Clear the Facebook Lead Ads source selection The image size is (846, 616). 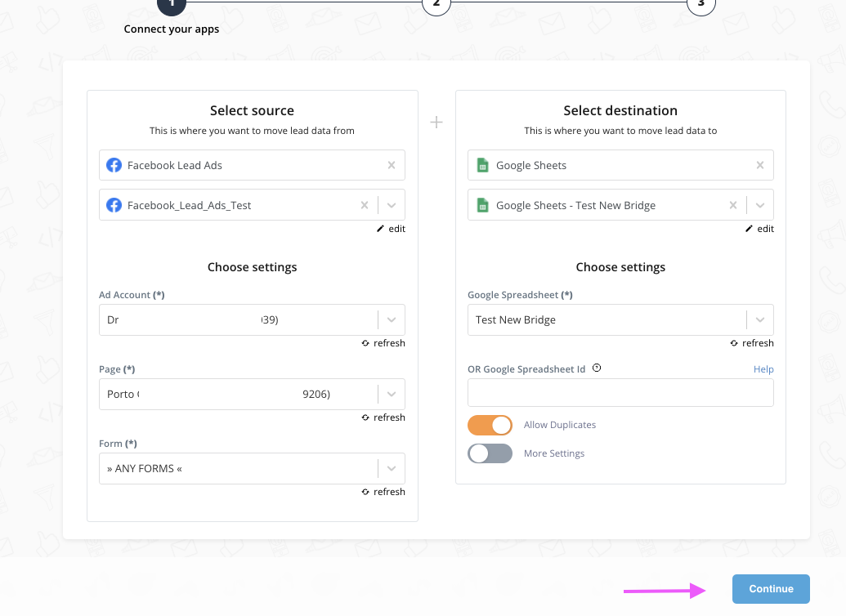pyautogui.click(x=391, y=165)
